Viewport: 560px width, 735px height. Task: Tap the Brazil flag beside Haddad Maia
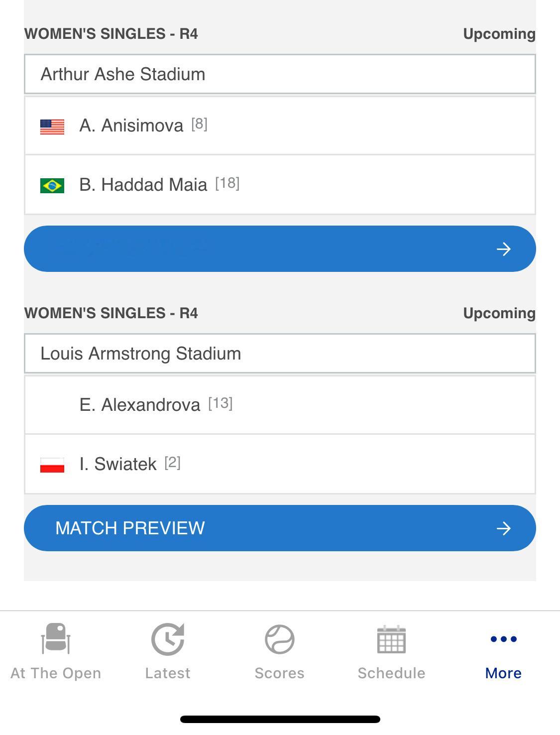tap(52, 186)
